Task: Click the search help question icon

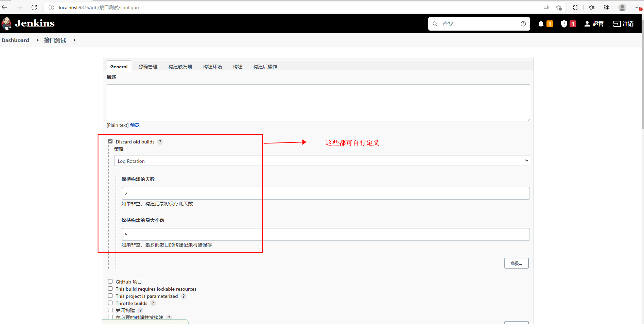Action: 523,24
